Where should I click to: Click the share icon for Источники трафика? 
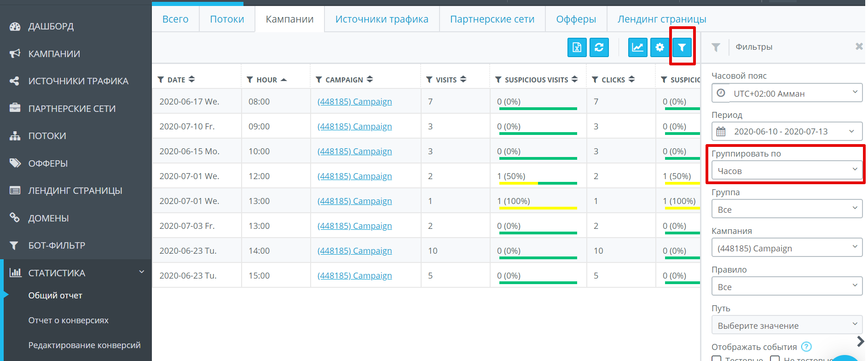[15, 81]
